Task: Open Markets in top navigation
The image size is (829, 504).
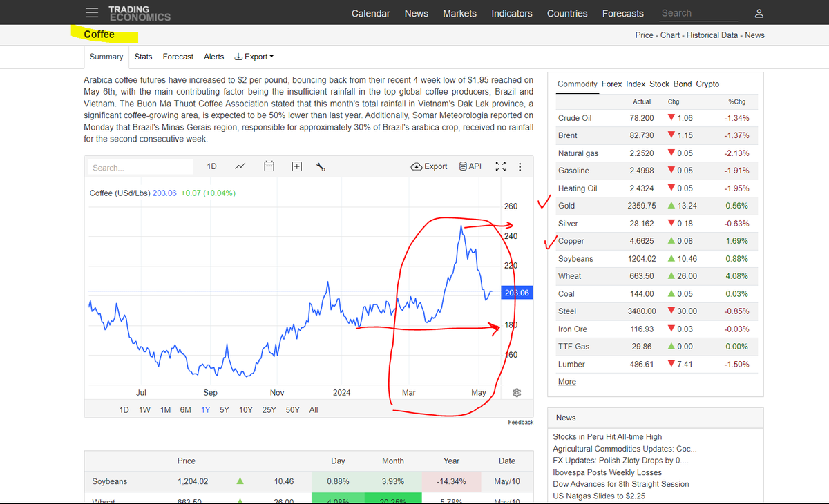Action: pyautogui.click(x=460, y=13)
